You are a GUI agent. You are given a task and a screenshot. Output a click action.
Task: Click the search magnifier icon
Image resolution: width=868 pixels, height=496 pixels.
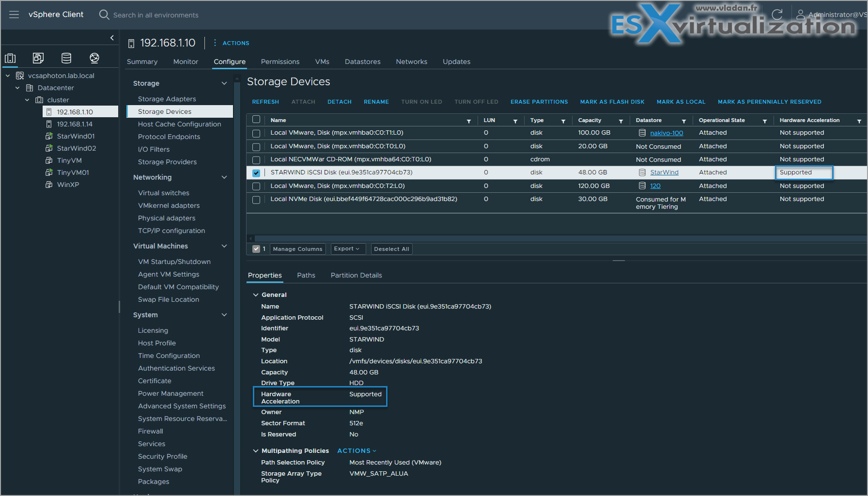click(x=104, y=15)
